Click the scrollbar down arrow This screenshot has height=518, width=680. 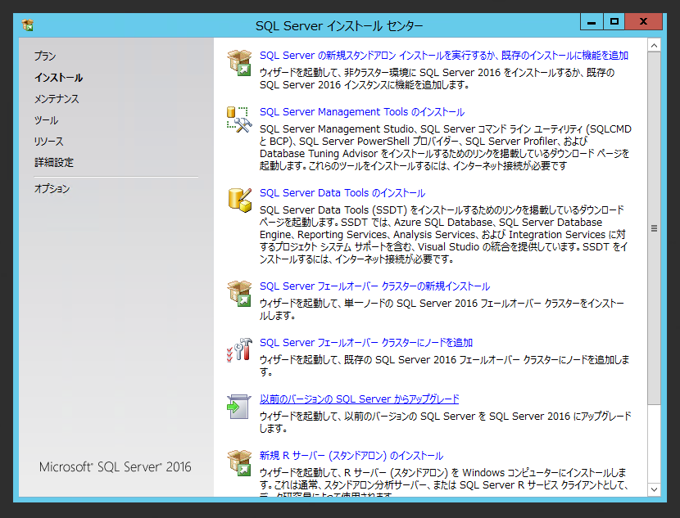click(x=654, y=489)
